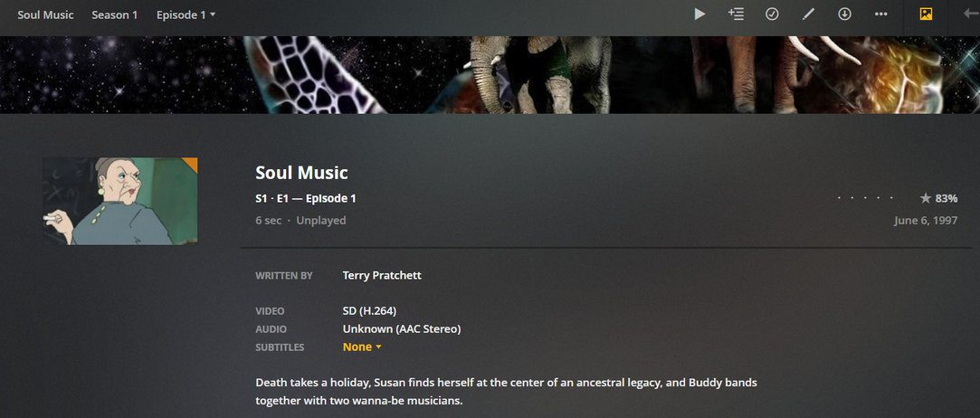
Task: Toggle mark as played checkmark icon
Action: click(x=772, y=14)
